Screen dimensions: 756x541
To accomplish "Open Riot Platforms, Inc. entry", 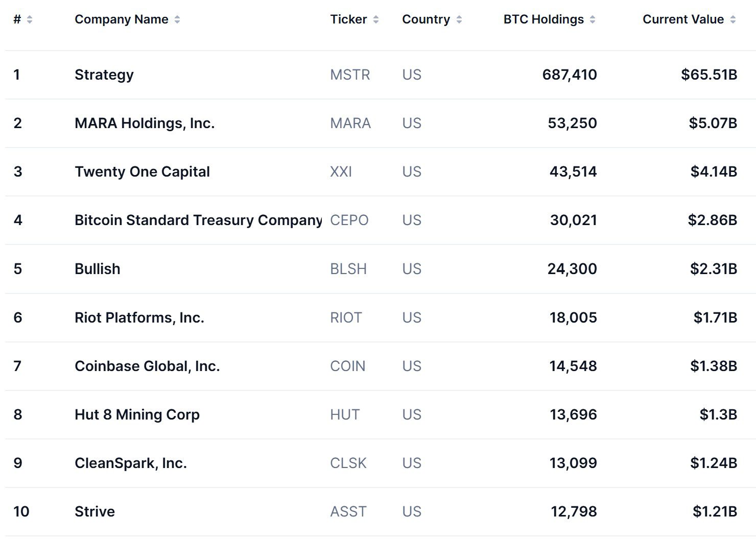I will click(x=139, y=317).
